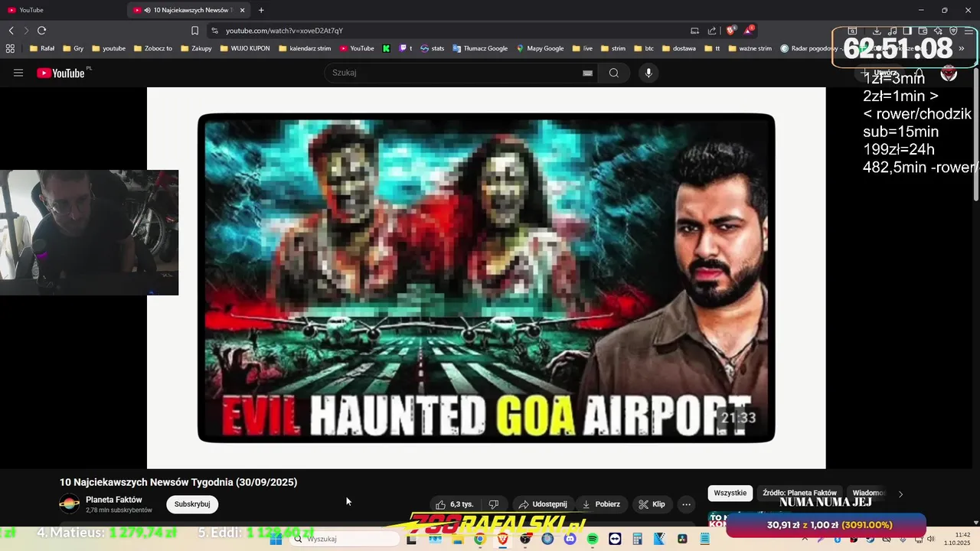Open Discord from the taskbar
Viewport: 980px width, 551px height.
570,539
